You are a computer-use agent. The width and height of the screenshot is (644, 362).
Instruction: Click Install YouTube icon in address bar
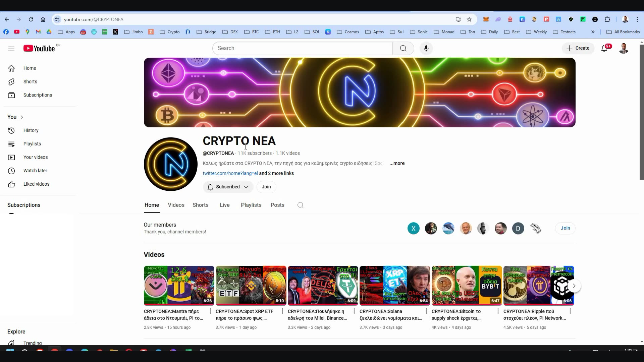(x=458, y=19)
